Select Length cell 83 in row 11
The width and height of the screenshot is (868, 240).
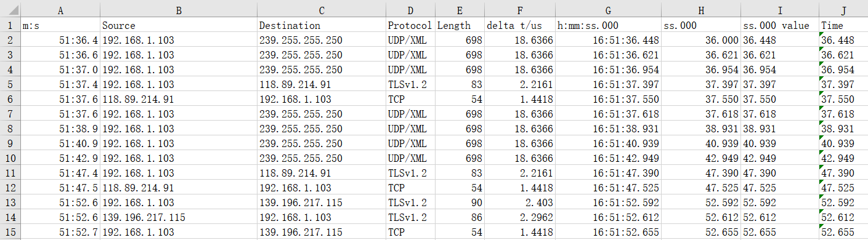pos(460,173)
